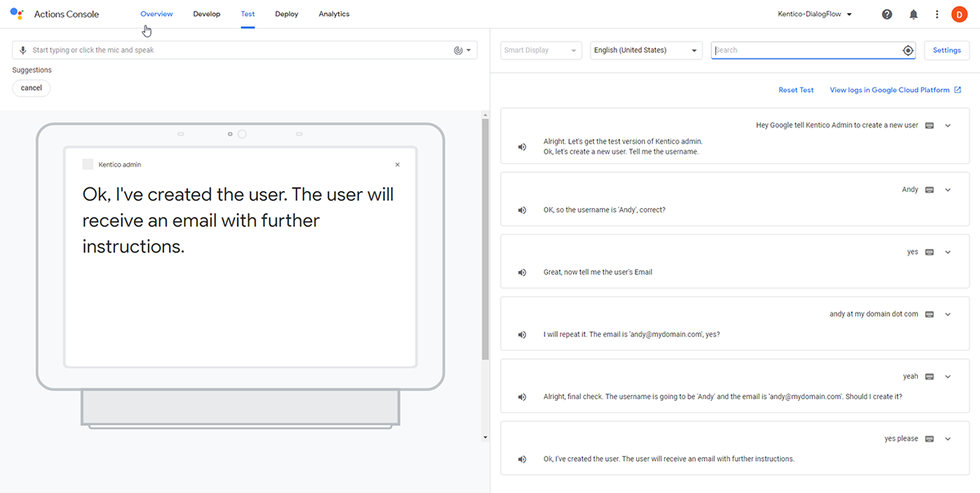Click the 'I will repeat it. The email is' text
Image resolution: width=980 pixels, height=493 pixels.
632,335
